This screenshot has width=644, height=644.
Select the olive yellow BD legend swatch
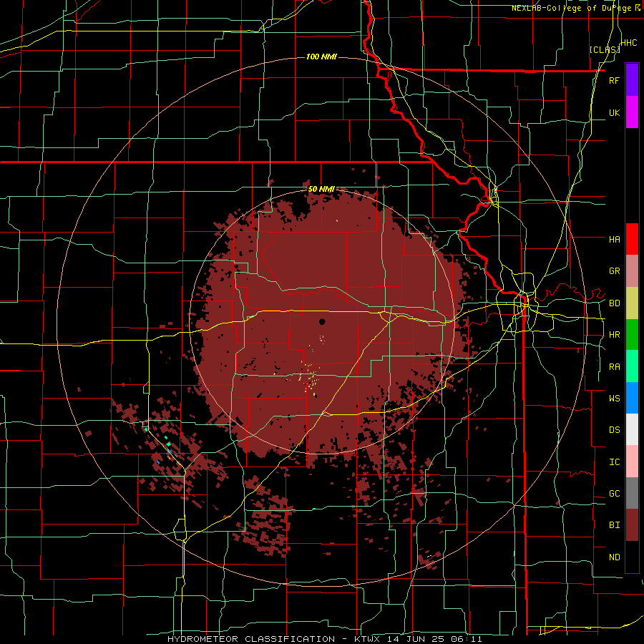coord(632,303)
